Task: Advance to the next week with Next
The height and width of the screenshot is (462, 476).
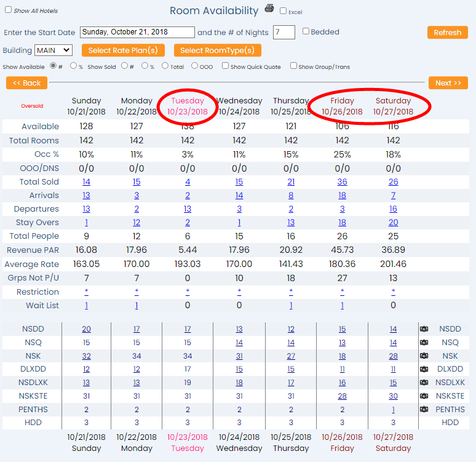Action: point(448,83)
